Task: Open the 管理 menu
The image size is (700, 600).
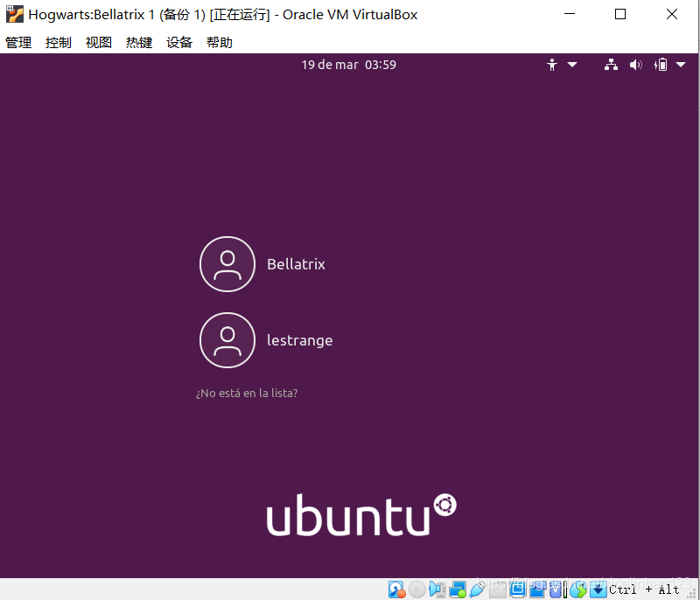Action: [18, 42]
